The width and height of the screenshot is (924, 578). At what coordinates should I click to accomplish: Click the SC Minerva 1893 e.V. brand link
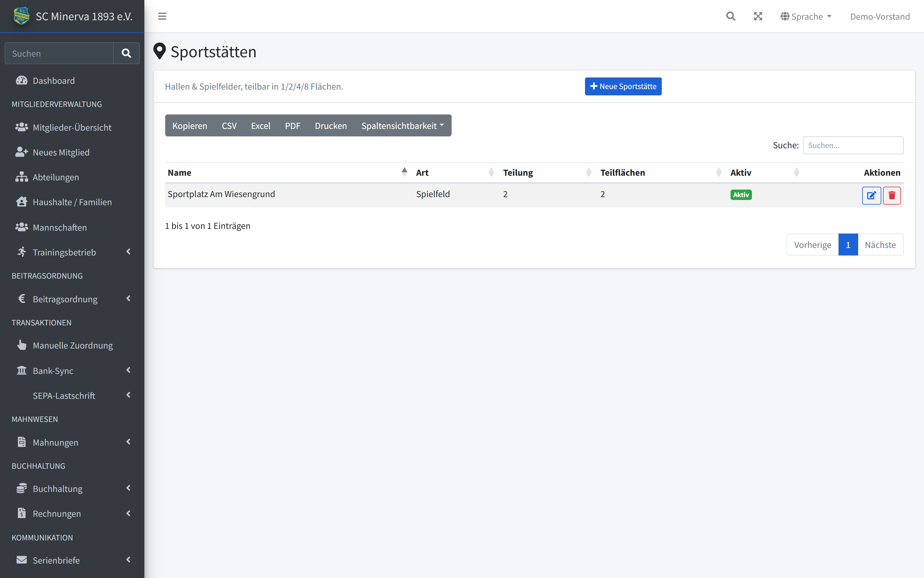72,16
